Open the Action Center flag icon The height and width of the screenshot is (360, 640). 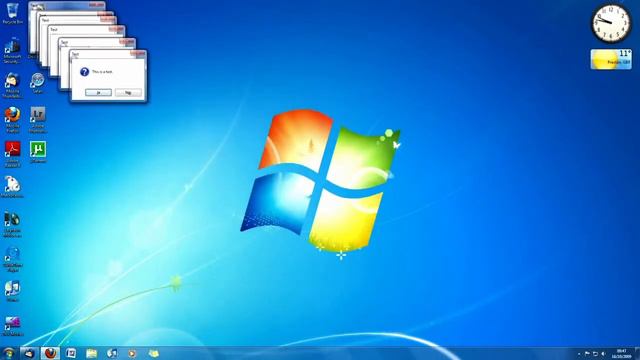point(587,354)
